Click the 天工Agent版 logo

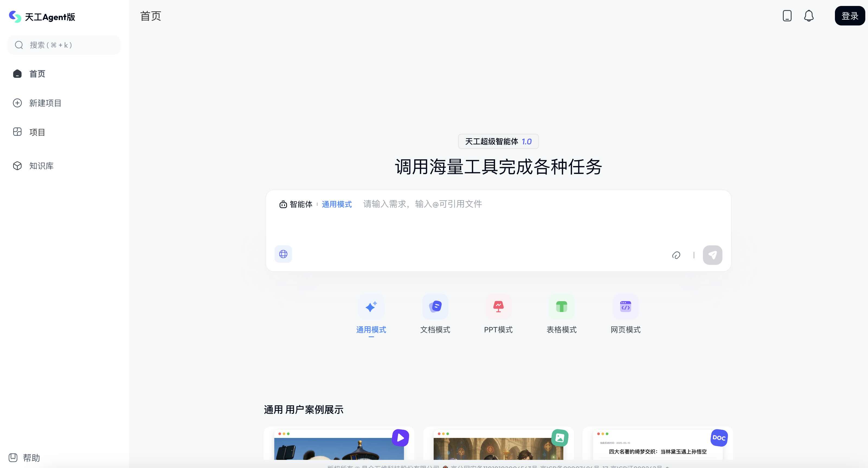click(x=42, y=17)
